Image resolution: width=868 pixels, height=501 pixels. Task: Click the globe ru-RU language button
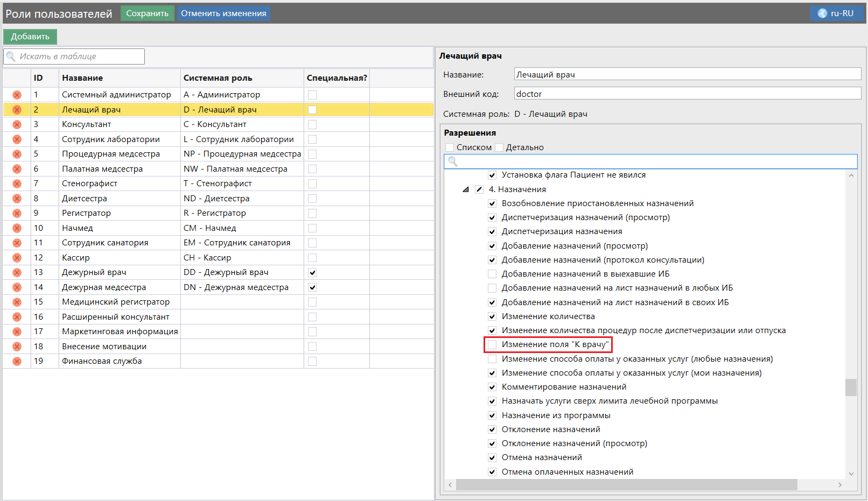pos(836,13)
